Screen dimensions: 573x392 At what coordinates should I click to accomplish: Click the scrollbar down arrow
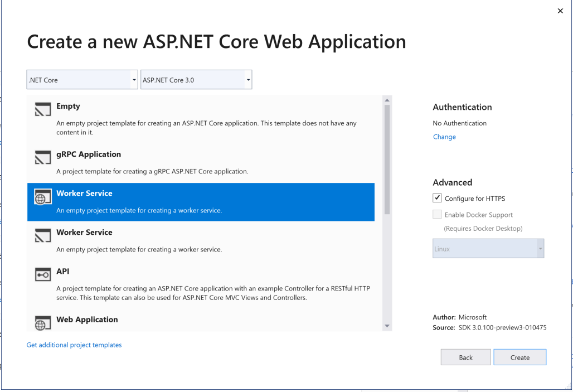click(x=387, y=326)
